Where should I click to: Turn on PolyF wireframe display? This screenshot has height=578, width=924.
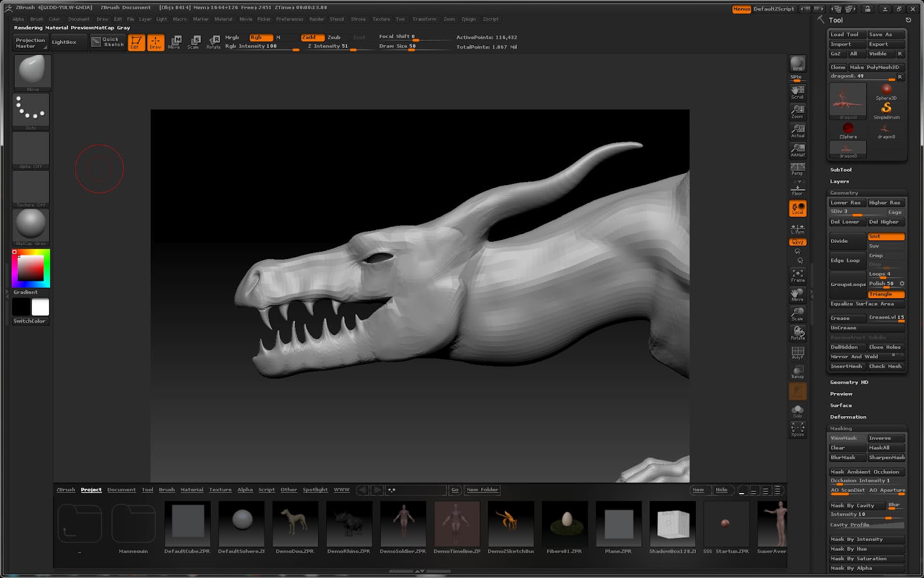pos(798,353)
